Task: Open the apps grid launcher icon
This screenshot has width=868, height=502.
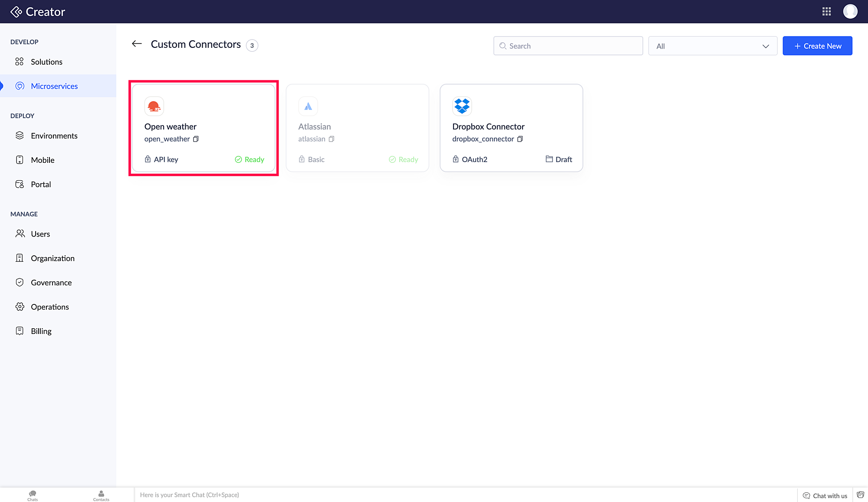Action: coord(826,12)
